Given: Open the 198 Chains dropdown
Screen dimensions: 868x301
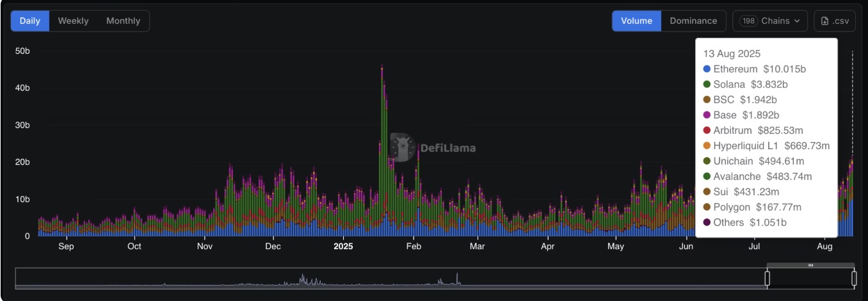Looking at the screenshot, I should [x=770, y=20].
